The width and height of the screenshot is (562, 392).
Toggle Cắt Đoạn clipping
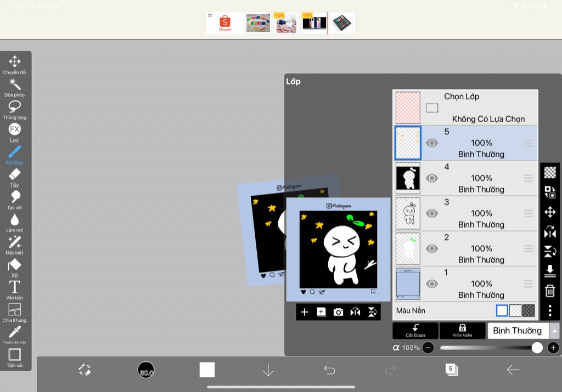coord(415,331)
